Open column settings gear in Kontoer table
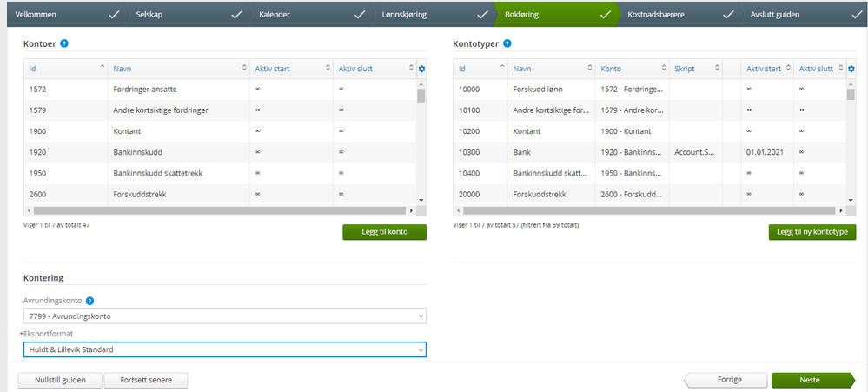868x392 pixels. pos(421,69)
